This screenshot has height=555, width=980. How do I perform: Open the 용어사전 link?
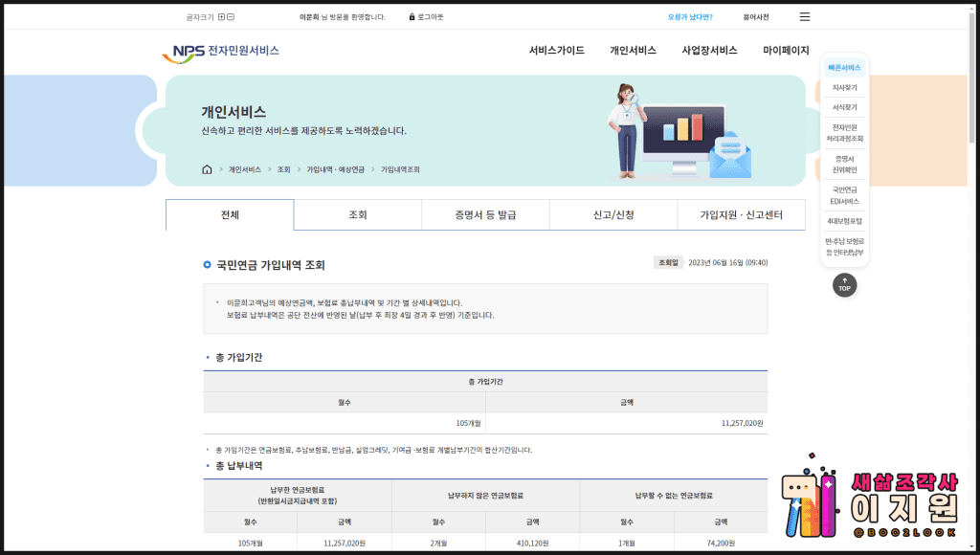coord(756,17)
